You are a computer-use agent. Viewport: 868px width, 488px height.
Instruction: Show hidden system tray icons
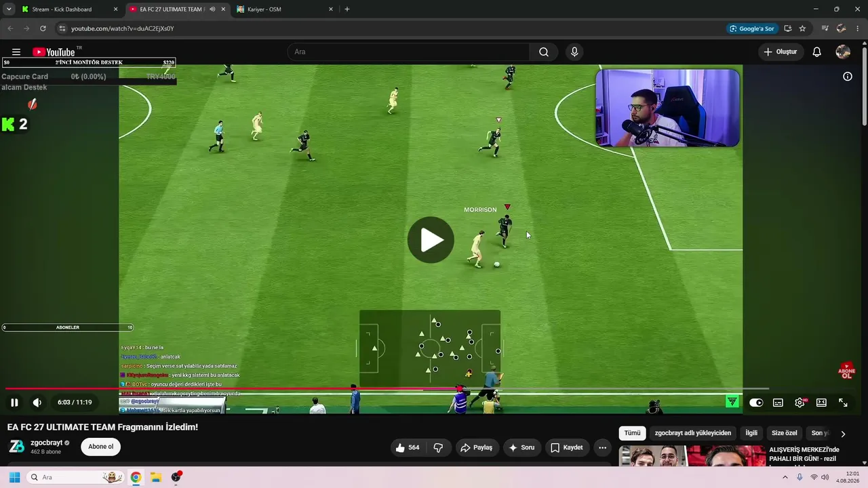785,477
